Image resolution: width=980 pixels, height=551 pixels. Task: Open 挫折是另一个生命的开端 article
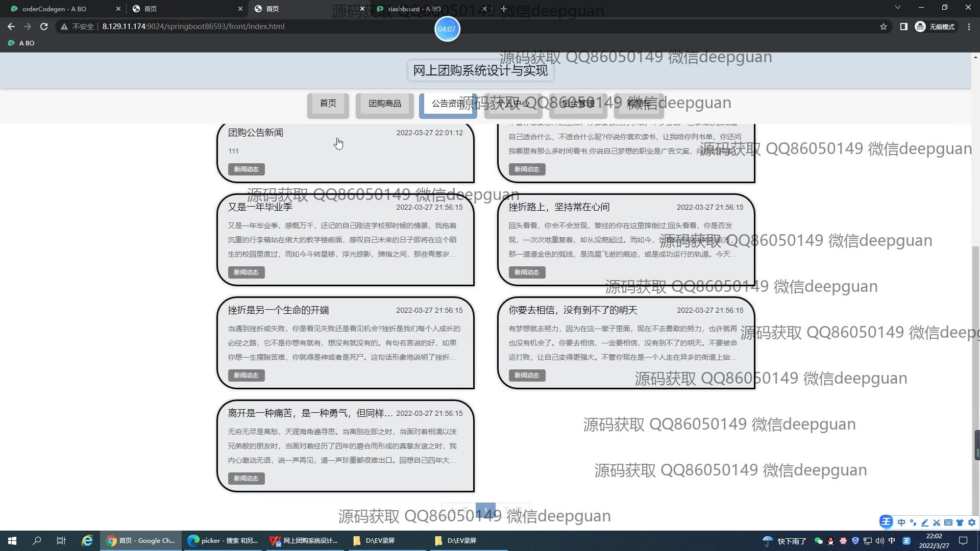click(x=278, y=310)
